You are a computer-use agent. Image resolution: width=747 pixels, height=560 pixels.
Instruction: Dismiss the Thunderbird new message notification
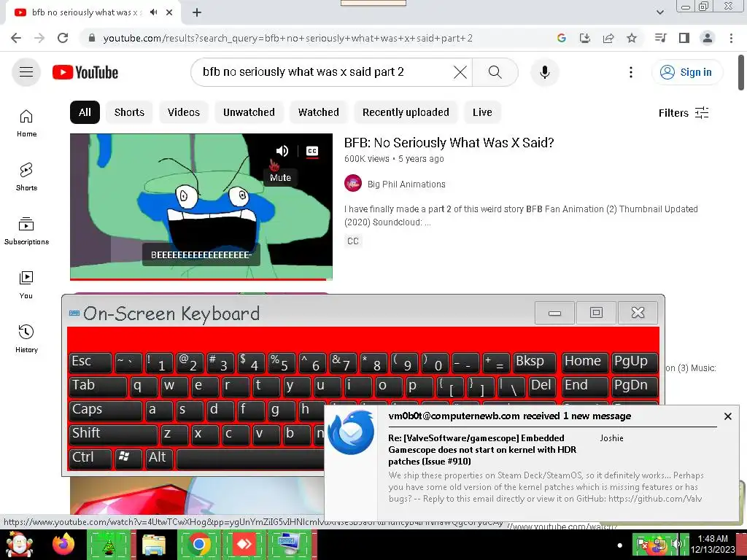click(727, 416)
